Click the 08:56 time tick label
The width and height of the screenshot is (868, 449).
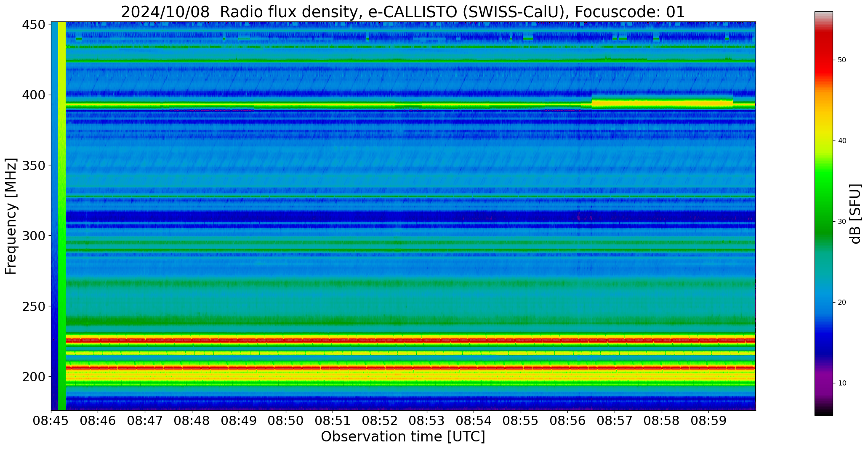(x=568, y=421)
